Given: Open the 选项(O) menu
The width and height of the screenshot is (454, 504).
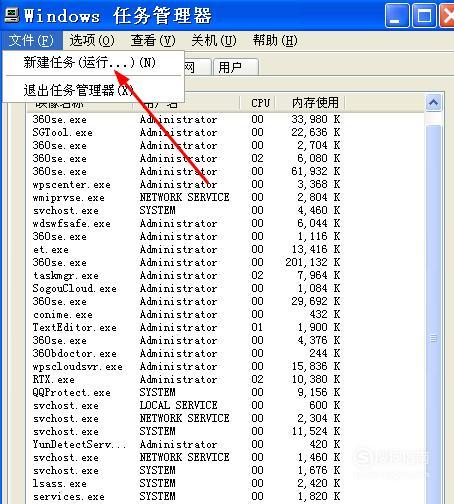Looking at the screenshot, I should pos(92,41).
